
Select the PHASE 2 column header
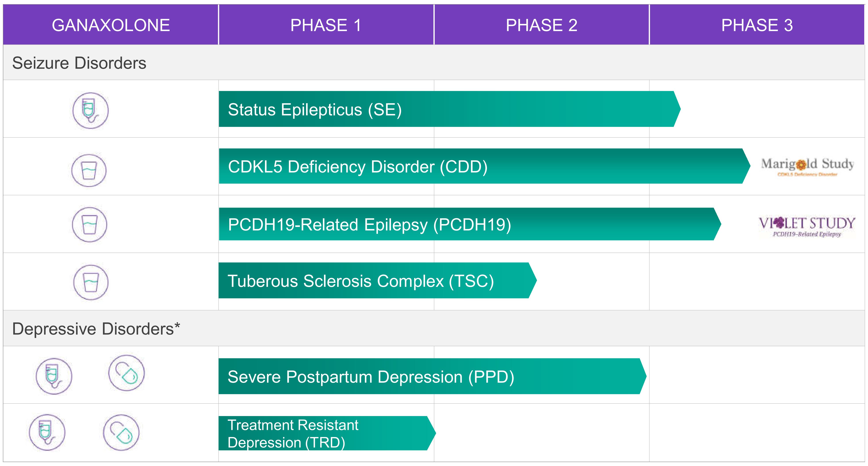pyautogui.click(x=542, y=25)
